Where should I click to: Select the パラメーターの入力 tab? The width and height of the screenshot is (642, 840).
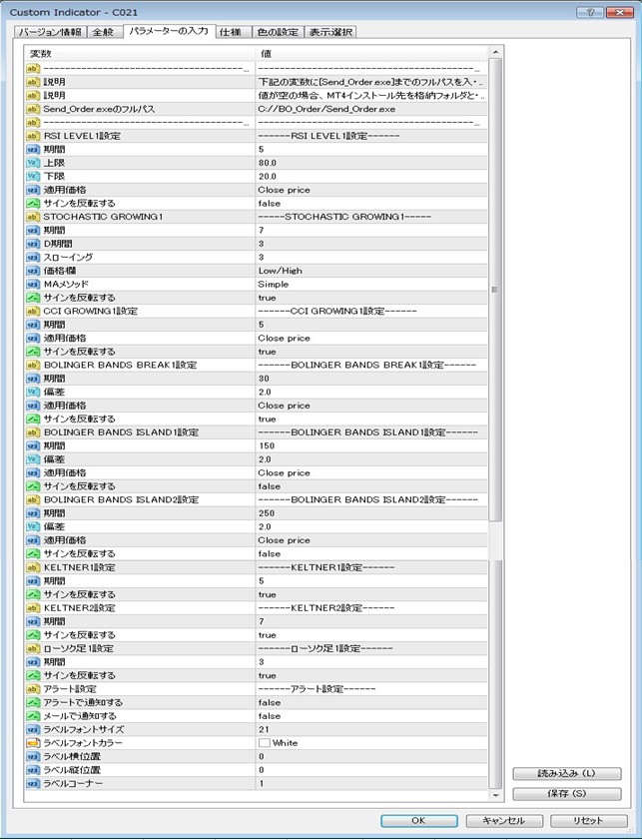point(169,31)
